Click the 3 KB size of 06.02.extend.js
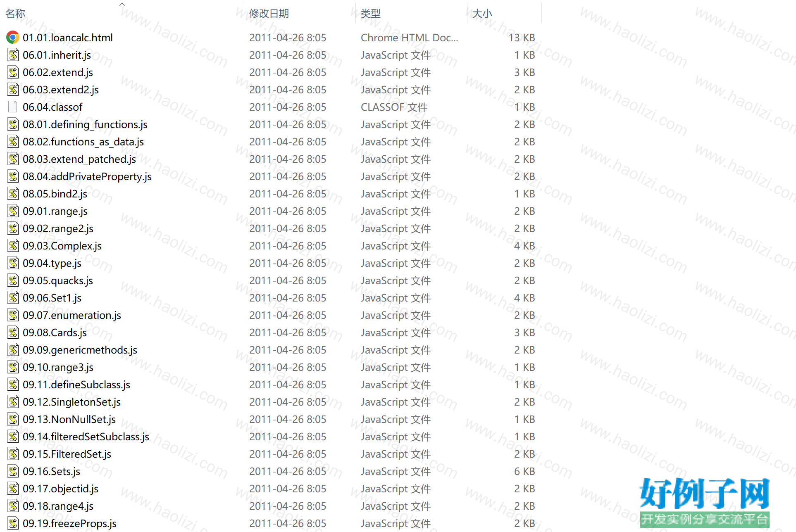Image resolution: width=796 pixels, height=532 pixels. click(524, 72)
